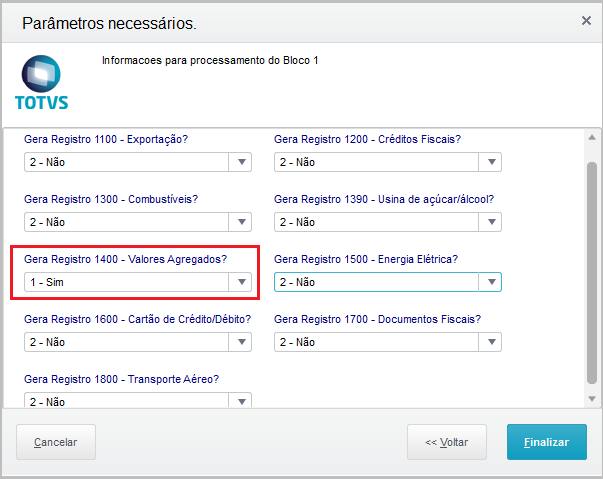Open the Registro 1600 Cartão de Crédito/Débito dropdown

pos(241,342)
